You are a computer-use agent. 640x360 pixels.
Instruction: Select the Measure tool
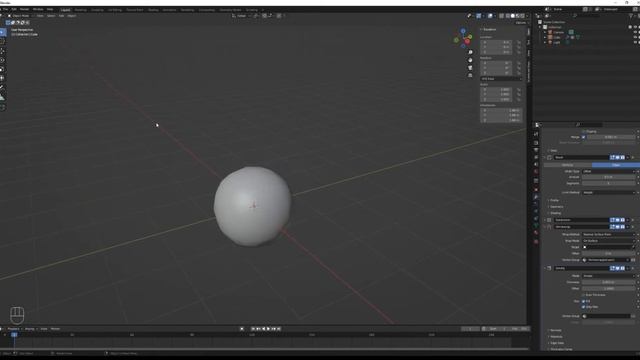[2, 97]
